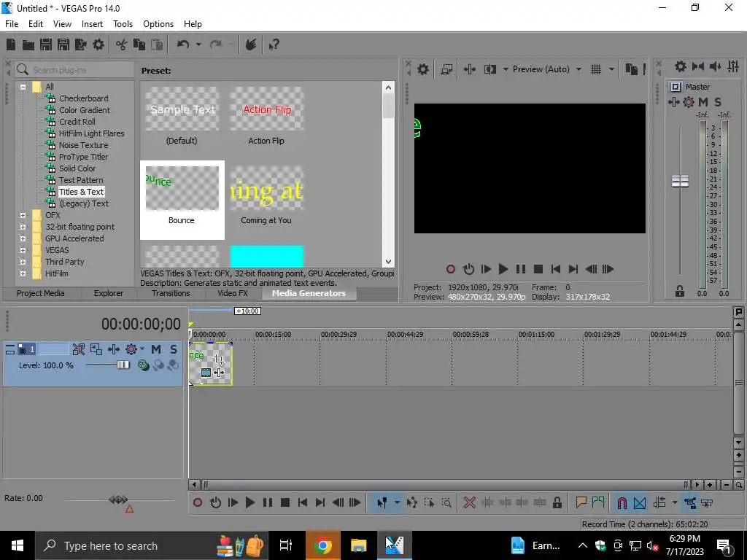
Task: Click Downmix Output icon in Master Bus
Action: pyautogui.click(x=698, y=66)
